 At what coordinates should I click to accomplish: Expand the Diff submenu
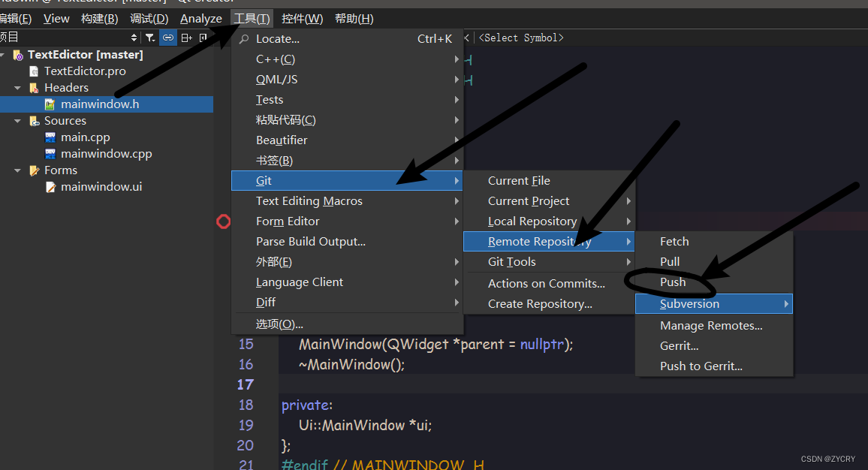[x=347, y=303]
